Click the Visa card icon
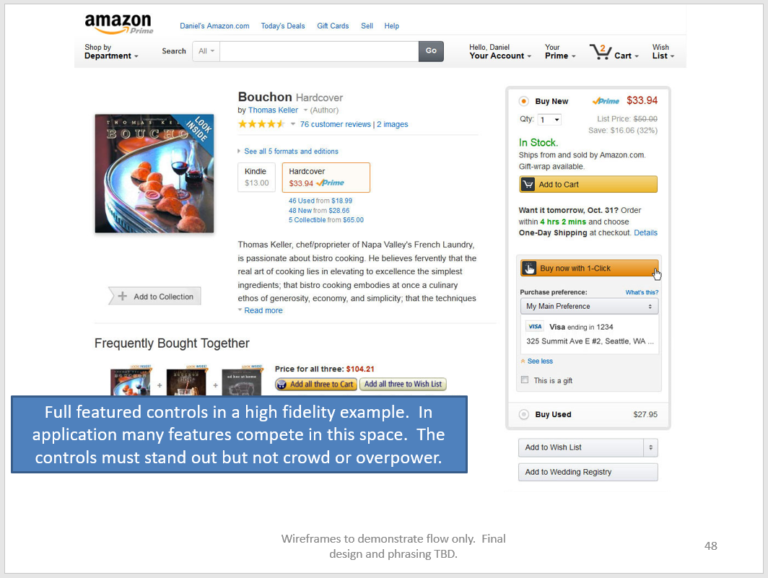This screenshot has width=768, height=578. click(535, 326)
